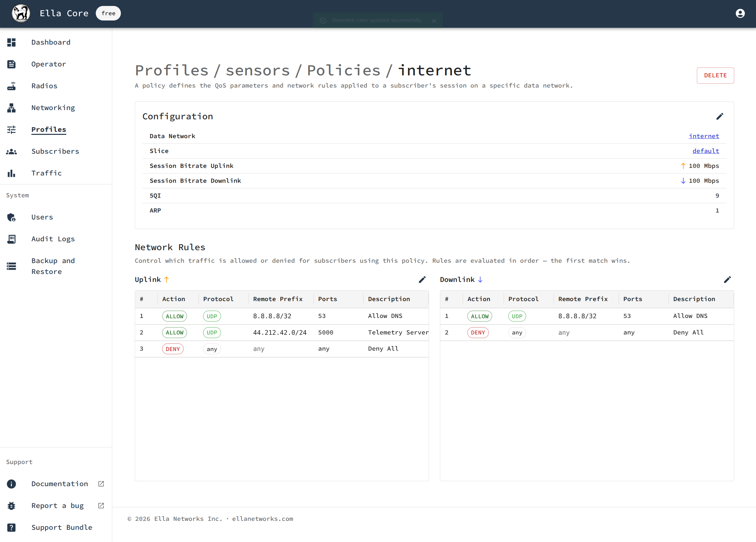Click ALLOW chip in Downlink rule 1
Viewport: 756px width, 542px height.
[480, 316]
